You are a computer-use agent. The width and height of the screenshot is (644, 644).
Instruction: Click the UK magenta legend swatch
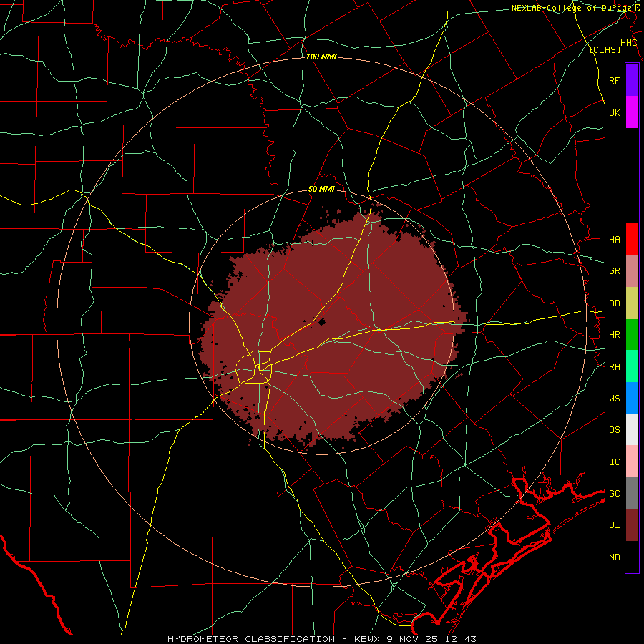pyautogui.click(x=632, y=112)
